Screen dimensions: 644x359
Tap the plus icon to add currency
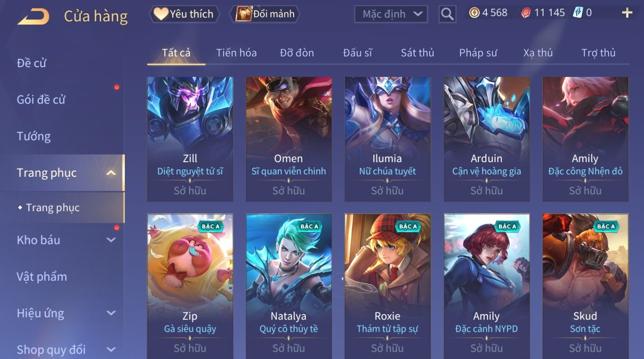[627, 13]
